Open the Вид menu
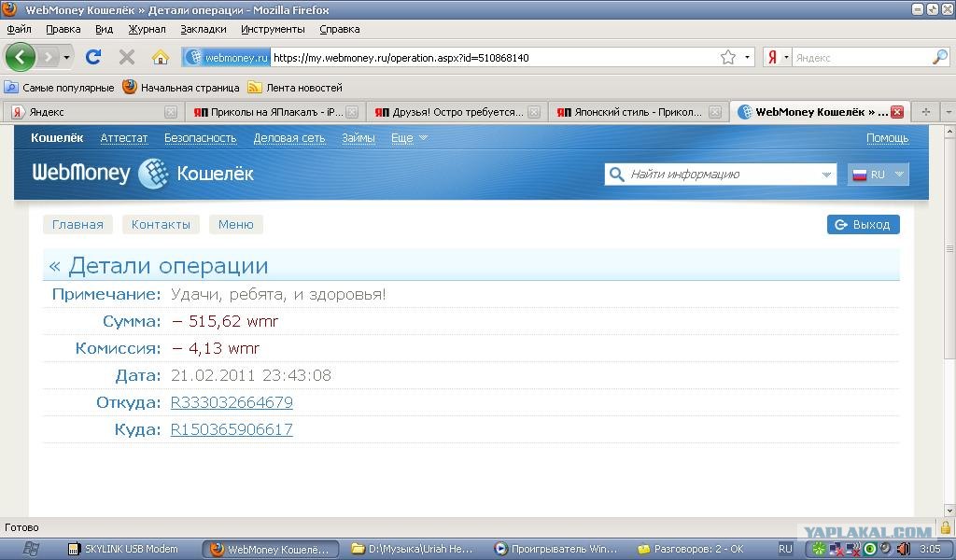956x560 pixels. (105, 29)
